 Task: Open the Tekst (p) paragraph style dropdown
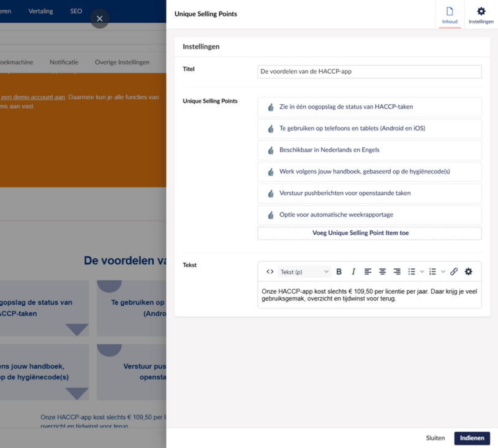tap(304, 271)
